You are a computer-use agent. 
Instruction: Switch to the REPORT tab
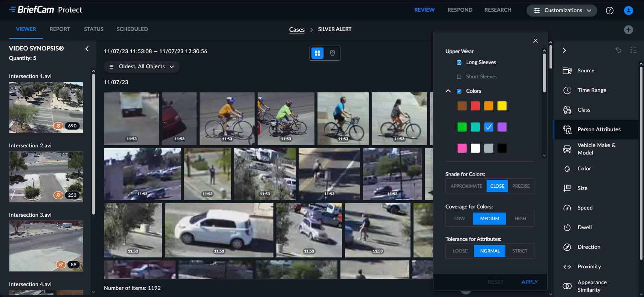pos(60,29)
